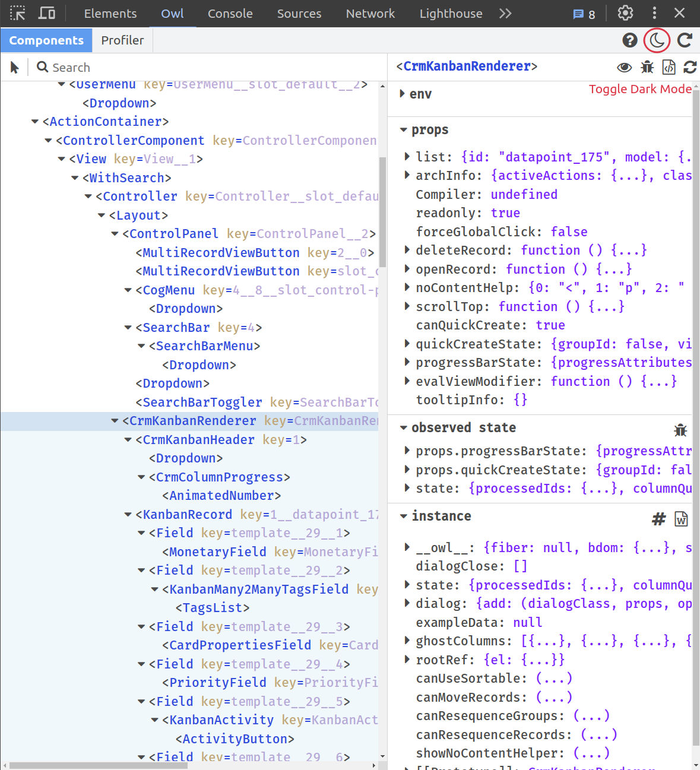
Task: Open DevTools settings gear
Action: (x=625, y=13)
